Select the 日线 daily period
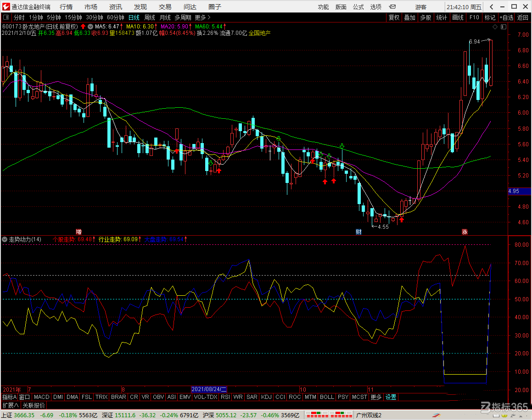 [134, 17]
